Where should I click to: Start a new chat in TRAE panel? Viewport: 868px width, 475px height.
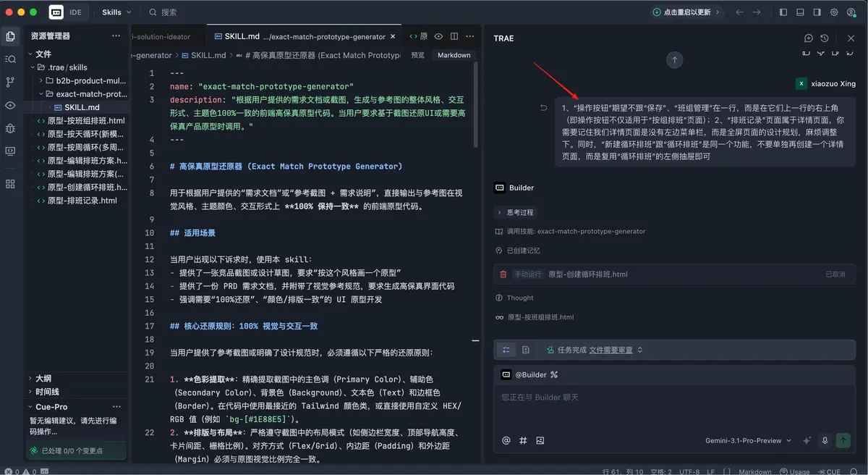(809, 38)
